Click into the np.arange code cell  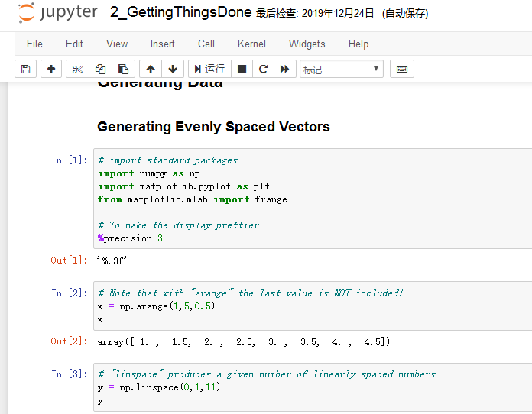click(306, 306)
